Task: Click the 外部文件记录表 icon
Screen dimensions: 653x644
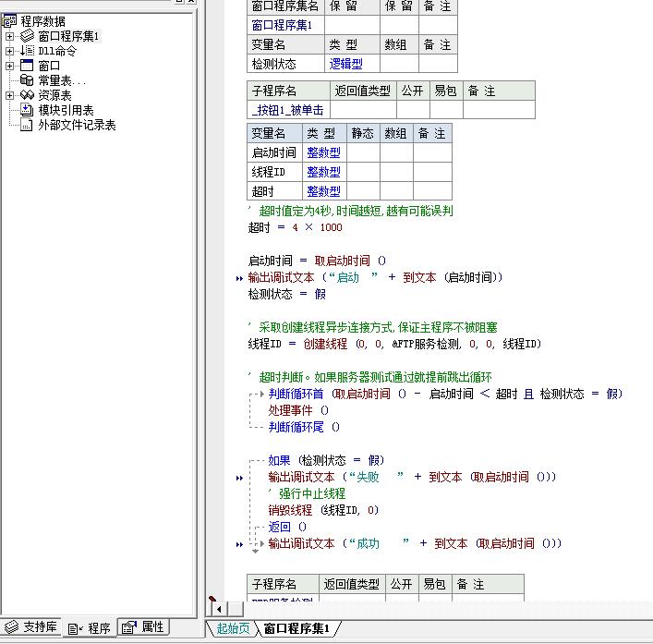Action: 27,125
